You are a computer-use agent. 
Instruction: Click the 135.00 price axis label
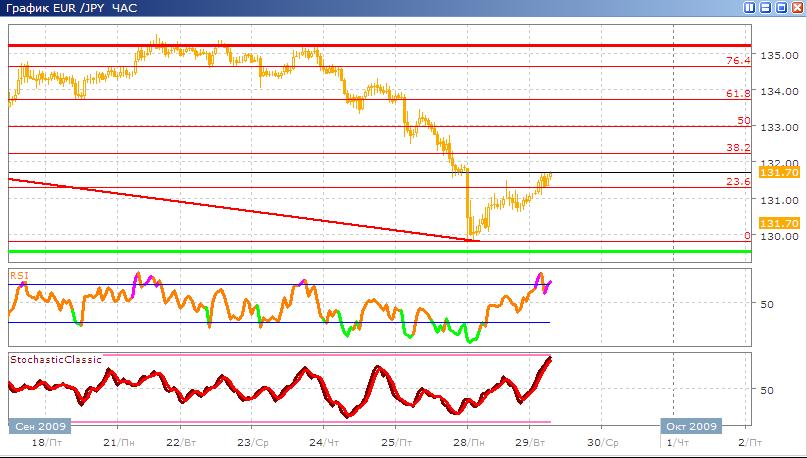777,55
